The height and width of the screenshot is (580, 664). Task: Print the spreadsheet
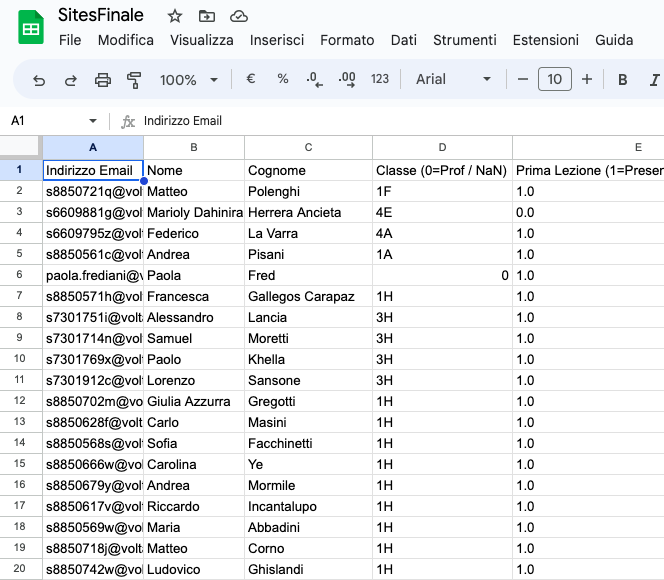tap(103, 80)
